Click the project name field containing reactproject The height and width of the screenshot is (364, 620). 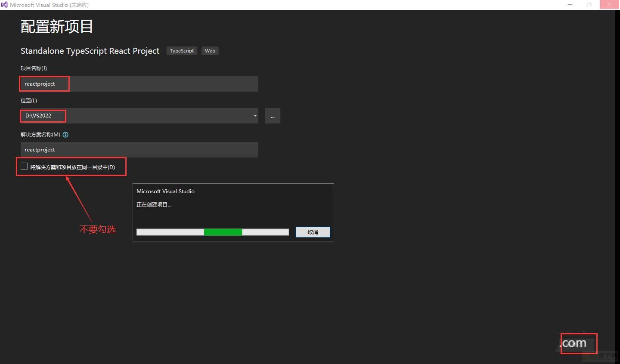[x=139, y=84]
